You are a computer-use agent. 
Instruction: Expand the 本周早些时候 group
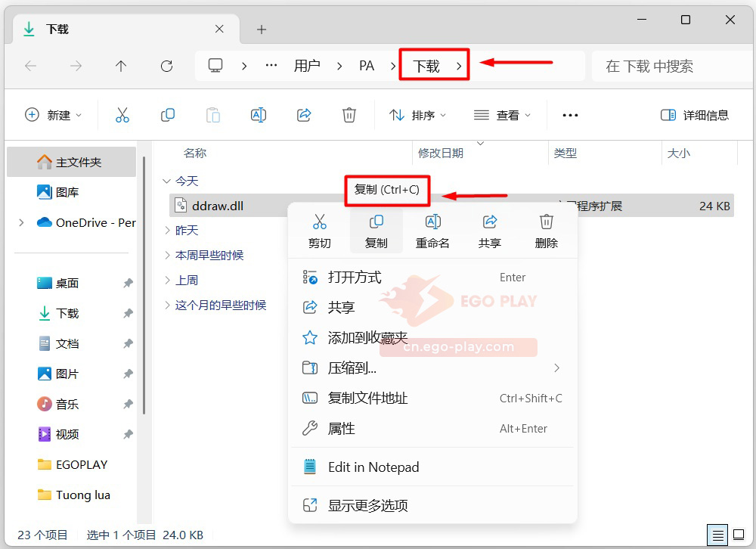167,255
